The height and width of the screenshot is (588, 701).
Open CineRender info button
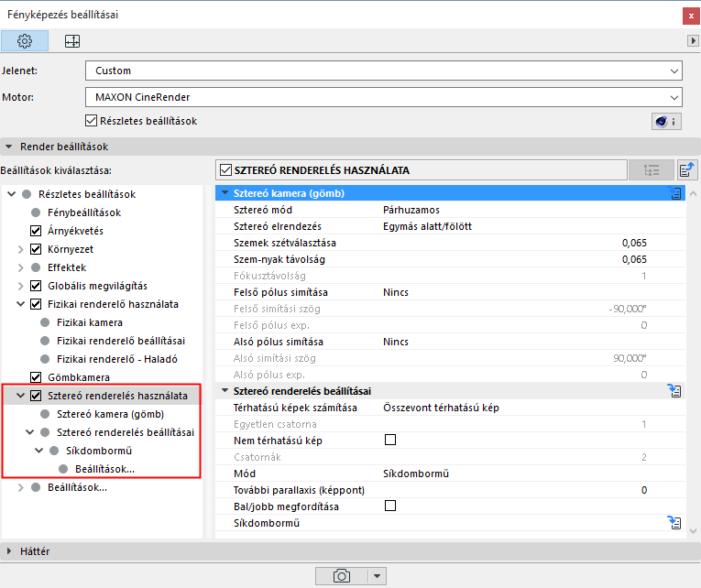tap(666, 121)
